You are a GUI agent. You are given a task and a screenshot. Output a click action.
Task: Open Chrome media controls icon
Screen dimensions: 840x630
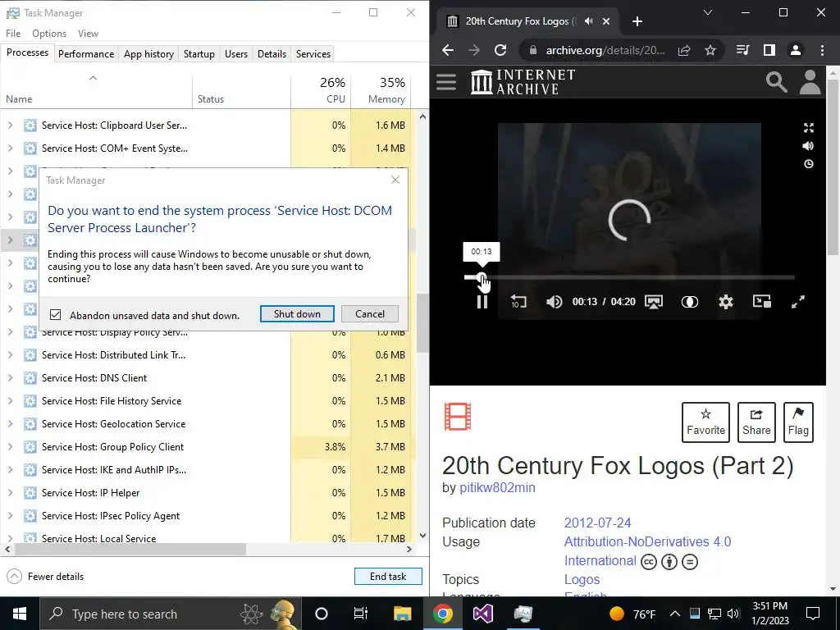click(x=743, y=50)
